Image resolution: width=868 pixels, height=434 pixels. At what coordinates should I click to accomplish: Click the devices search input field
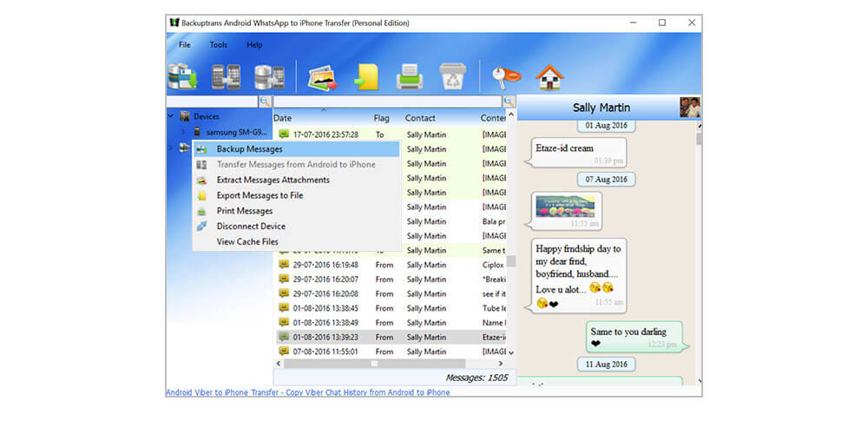(x=212, y=102)
